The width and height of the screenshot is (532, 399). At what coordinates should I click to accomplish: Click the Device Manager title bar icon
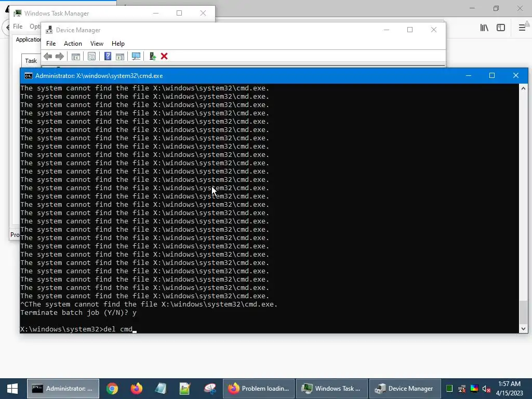pyautogui.click(x=49, y=30)
